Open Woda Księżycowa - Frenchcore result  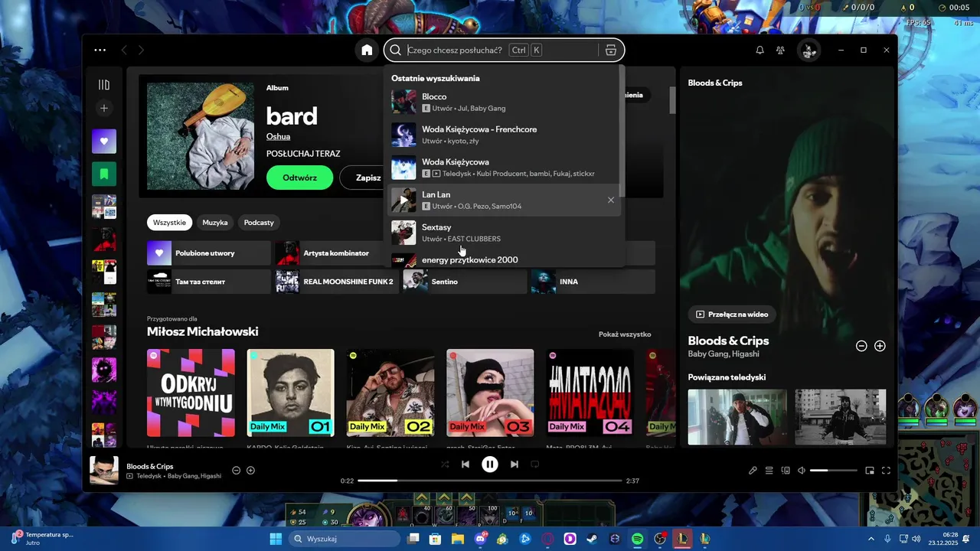coord(504,135)
